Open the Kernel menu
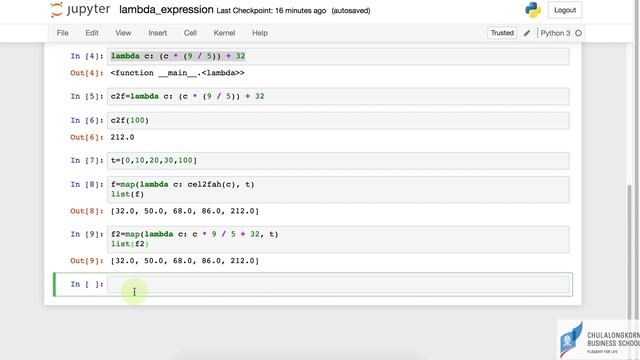640x360 pixels. (x=224, y=33)
